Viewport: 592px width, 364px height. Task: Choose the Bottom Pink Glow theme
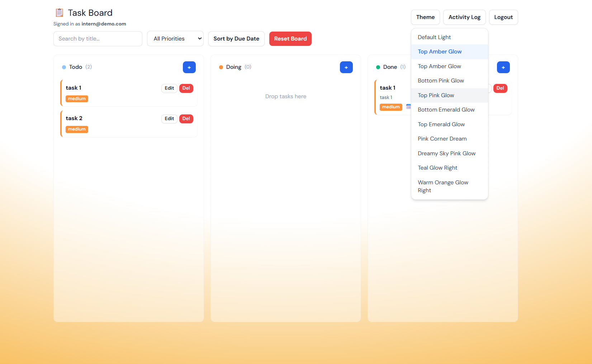441,81
